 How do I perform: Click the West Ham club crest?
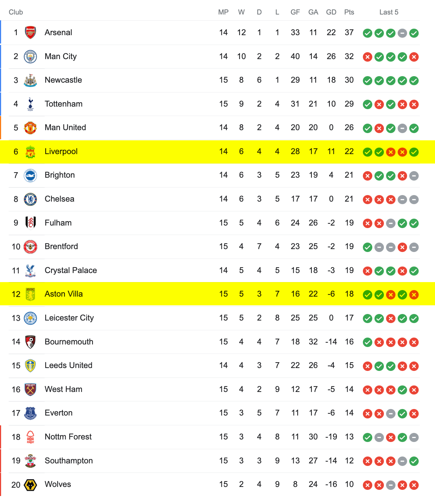(x=30, y=389)
